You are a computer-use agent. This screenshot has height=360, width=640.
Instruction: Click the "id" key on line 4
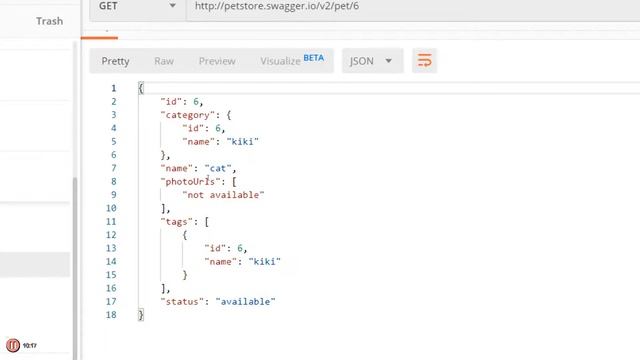point(193,128)
